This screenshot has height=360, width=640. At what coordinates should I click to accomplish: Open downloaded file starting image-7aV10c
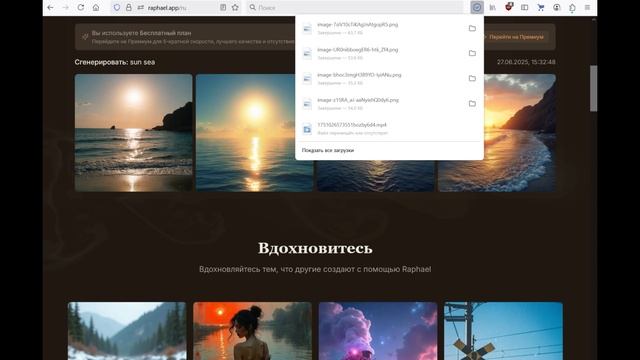(380, 28)
